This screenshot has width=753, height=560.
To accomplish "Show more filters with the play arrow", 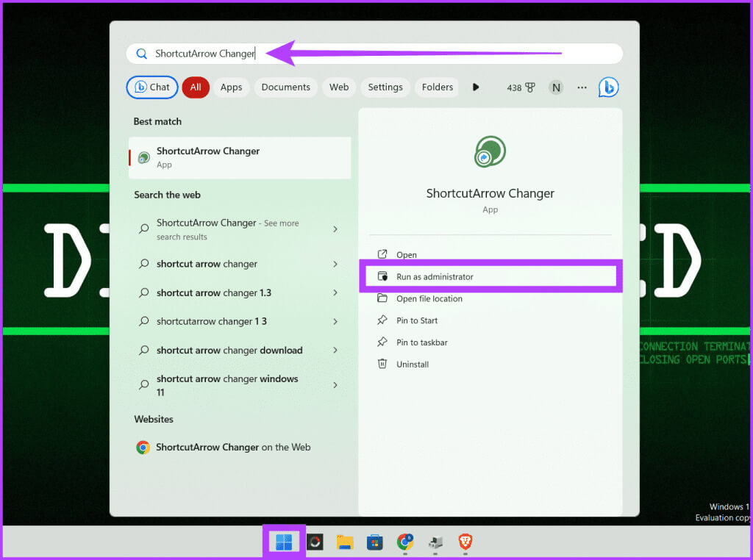I will [x=476, y=87].
